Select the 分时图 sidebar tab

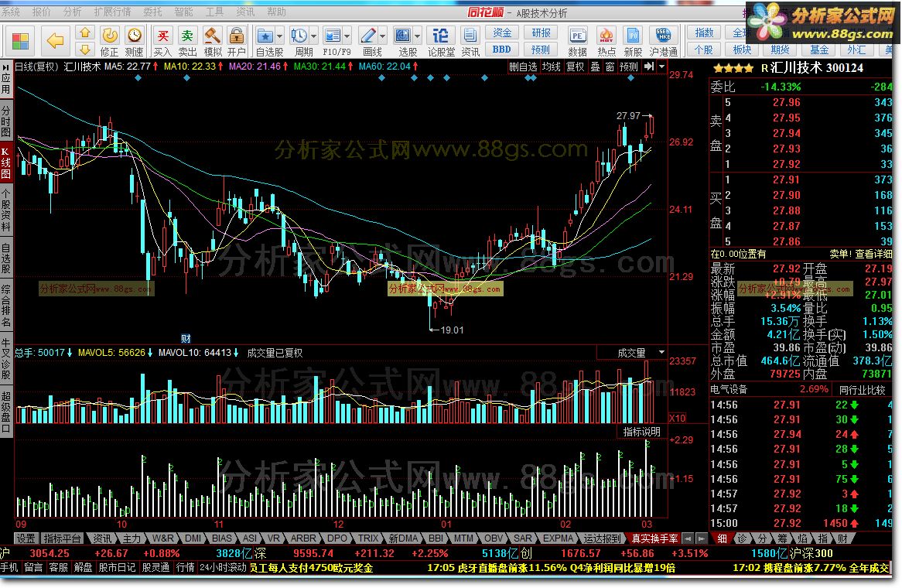tap(5, 121)
